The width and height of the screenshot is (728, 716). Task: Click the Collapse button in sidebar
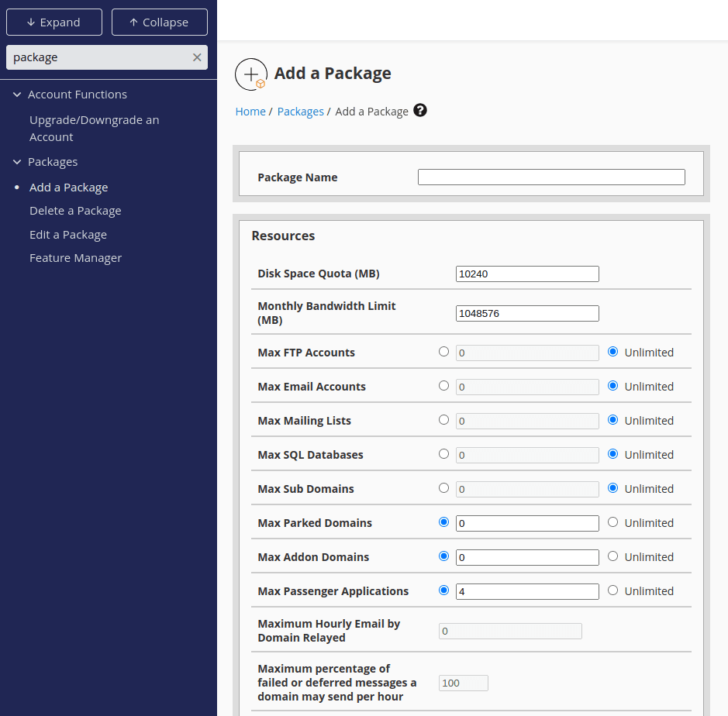(159, 22)
